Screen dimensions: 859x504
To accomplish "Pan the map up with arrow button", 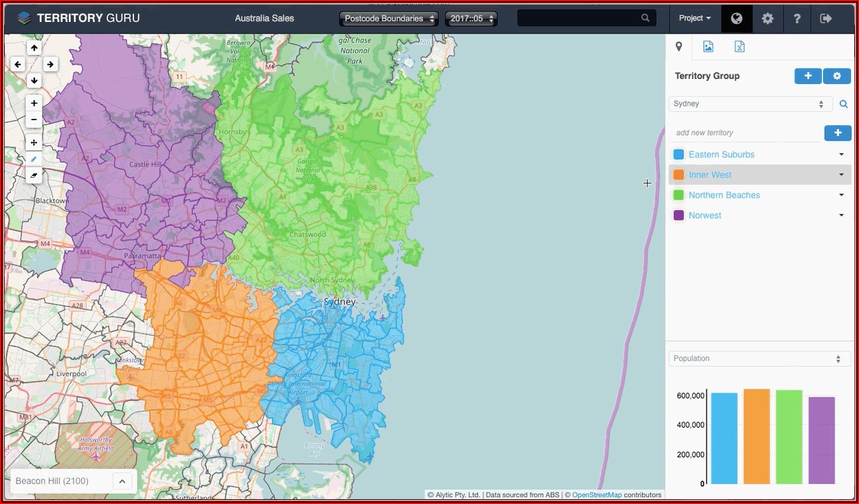I will coord(34,47).
